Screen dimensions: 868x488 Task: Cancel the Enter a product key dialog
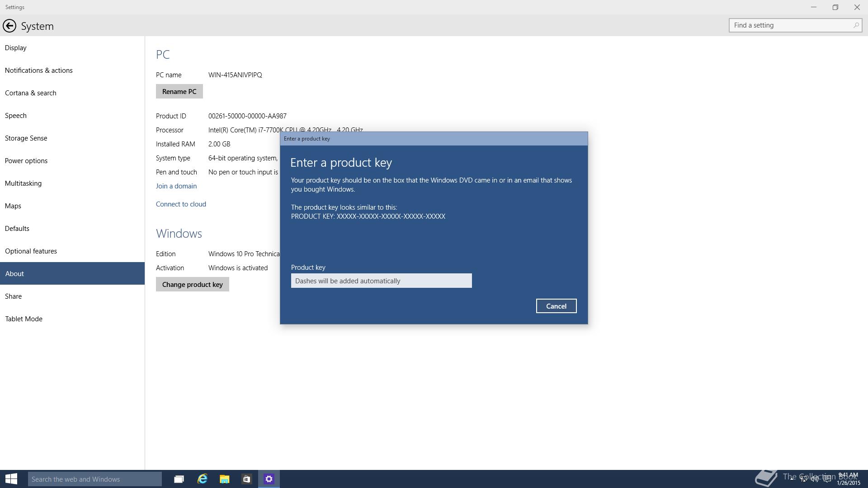click(556, 306)
